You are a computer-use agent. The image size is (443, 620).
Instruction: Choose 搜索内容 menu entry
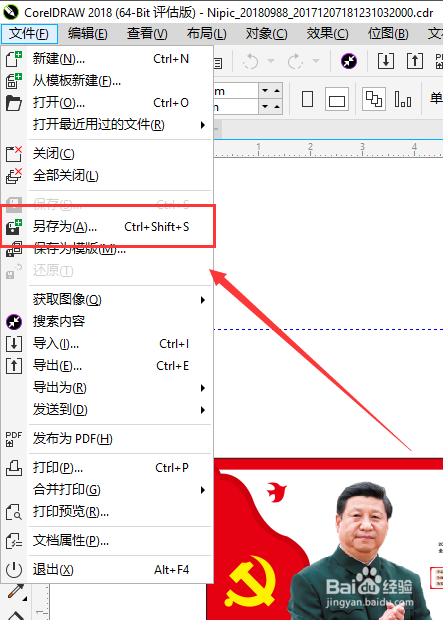click(x=107, y=321)
